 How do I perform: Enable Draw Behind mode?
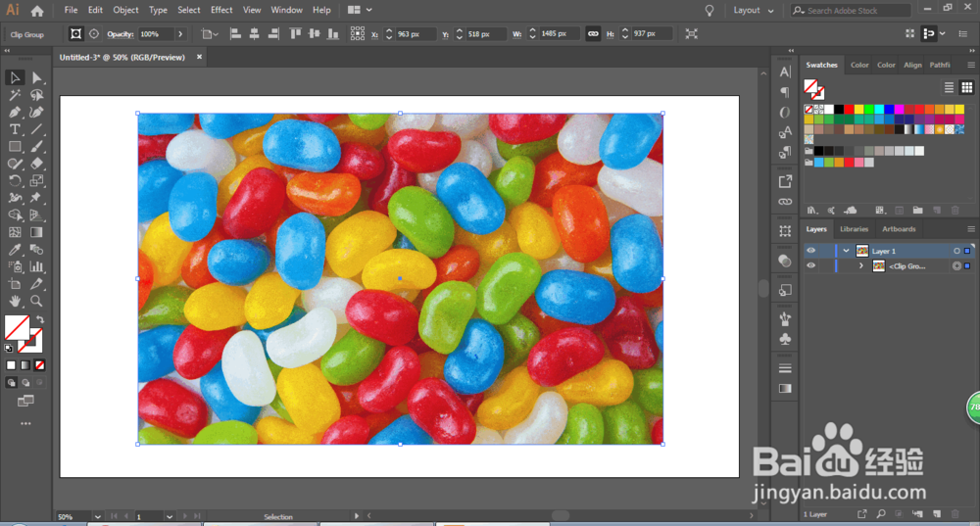[25, 382]
